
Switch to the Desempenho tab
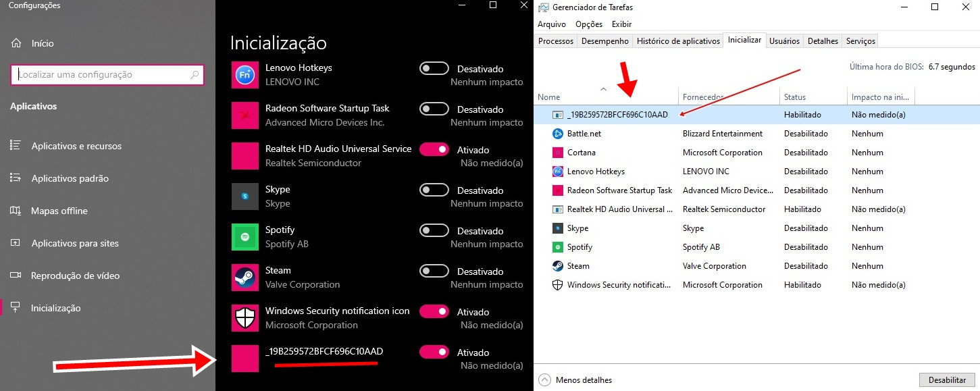point(604,41)
